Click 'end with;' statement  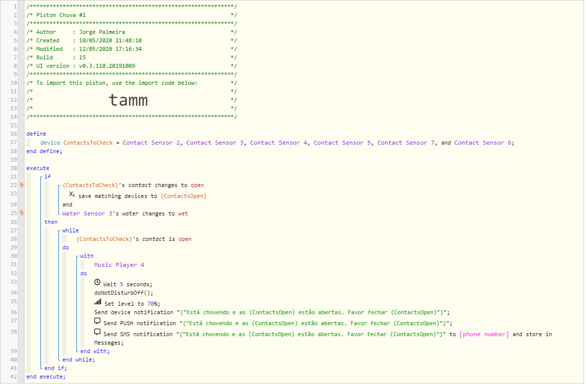click(x=95, y=352)
